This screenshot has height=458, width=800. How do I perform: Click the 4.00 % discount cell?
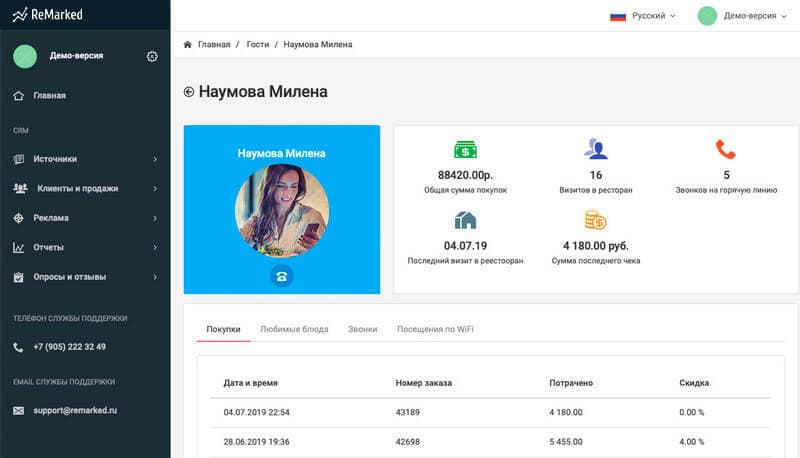691,442
